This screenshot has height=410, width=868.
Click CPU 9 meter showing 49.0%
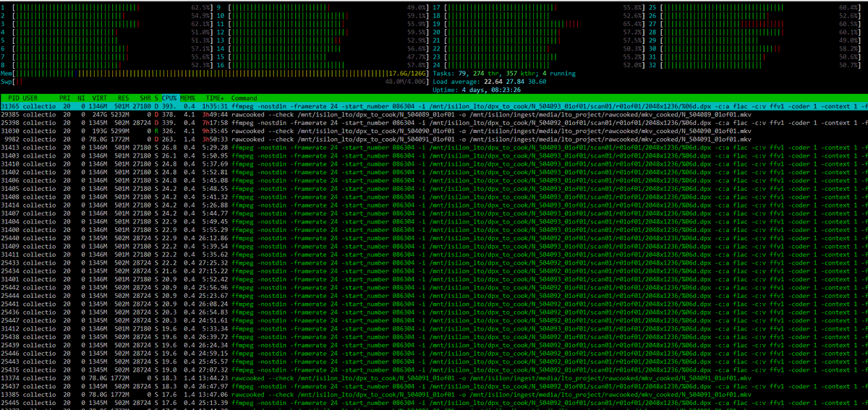[x=323, y=7]
